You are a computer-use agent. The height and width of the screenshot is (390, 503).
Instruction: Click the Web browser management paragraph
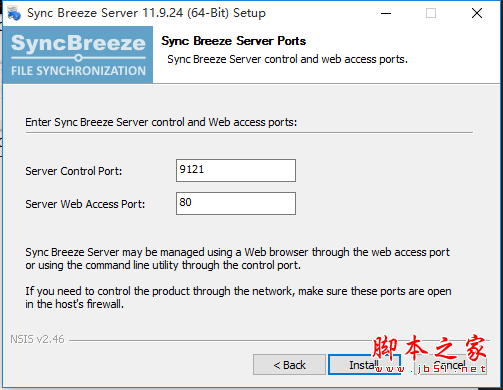tap(238, 259)
